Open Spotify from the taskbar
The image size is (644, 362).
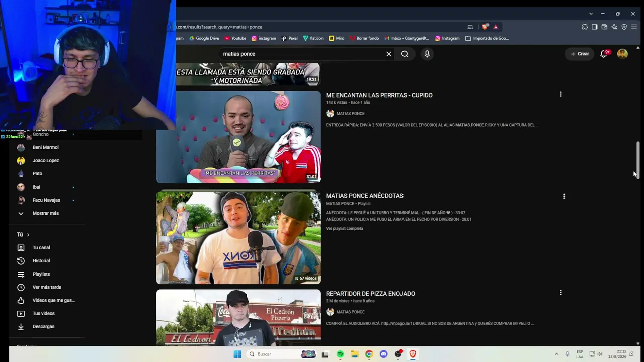point(340,354)
